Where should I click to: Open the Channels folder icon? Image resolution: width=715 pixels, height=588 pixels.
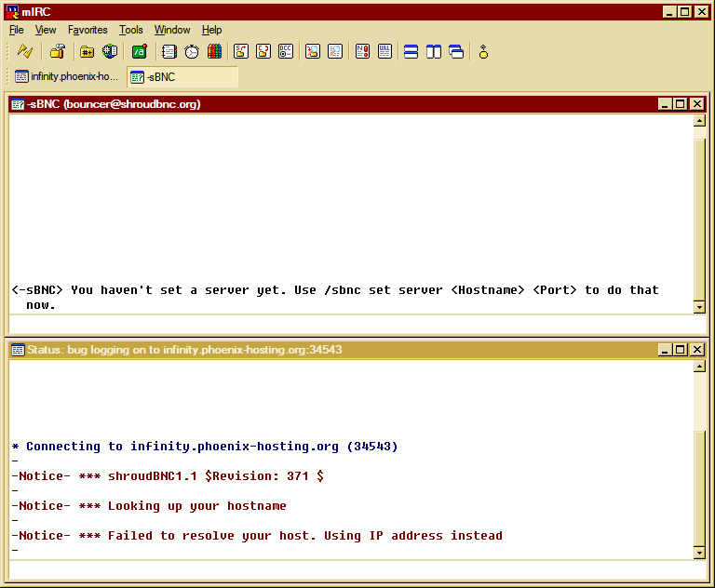tap(87, 51)
